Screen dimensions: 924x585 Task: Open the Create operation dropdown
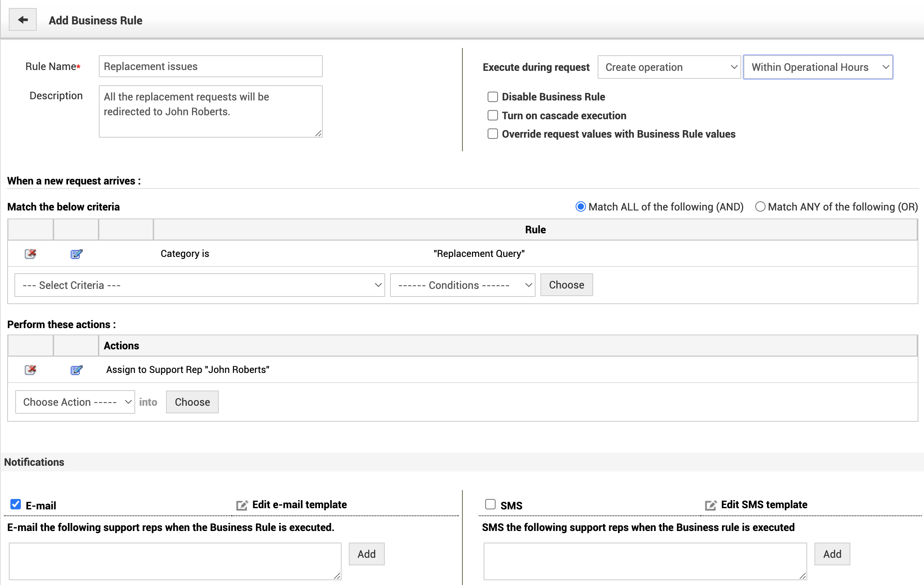(x=669, y=67)
